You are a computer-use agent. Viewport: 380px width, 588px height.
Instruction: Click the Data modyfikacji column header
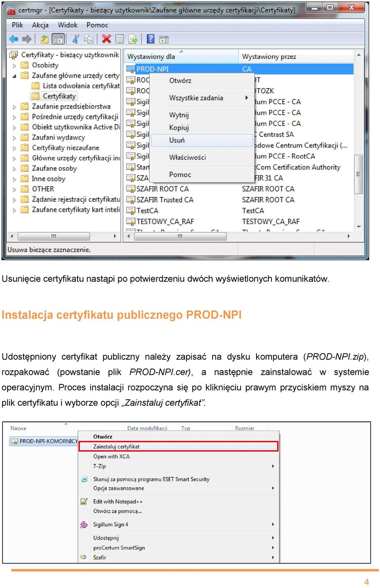coord(152,428)
